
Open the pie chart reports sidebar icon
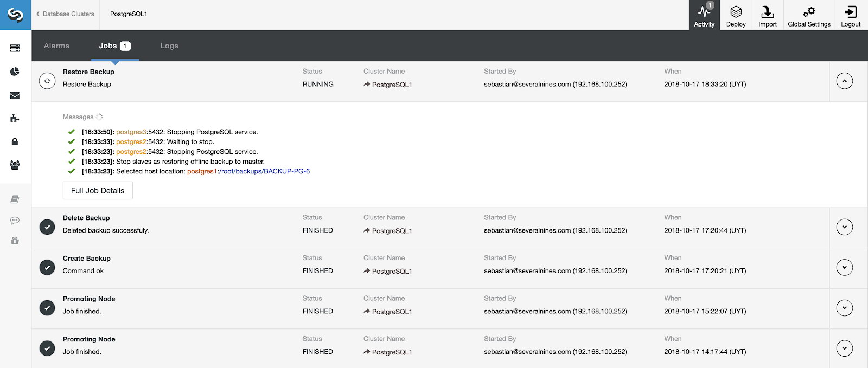(x=15, y=72)
